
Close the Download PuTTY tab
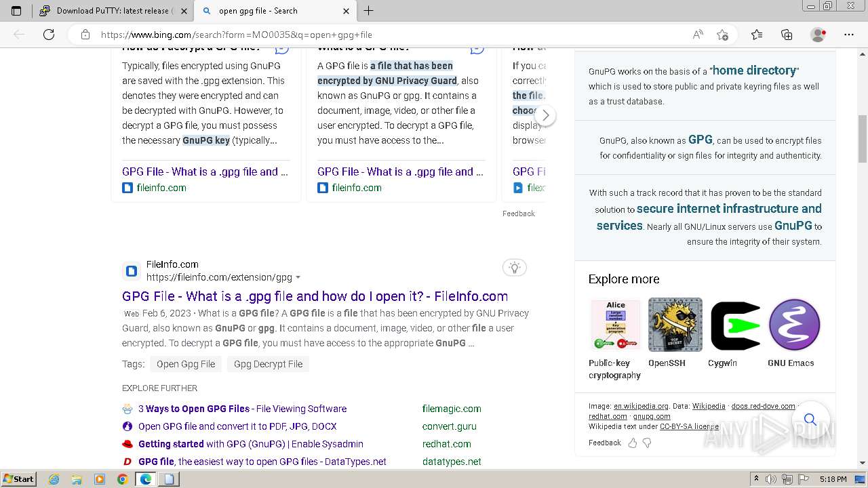click(x=184, y=11)
